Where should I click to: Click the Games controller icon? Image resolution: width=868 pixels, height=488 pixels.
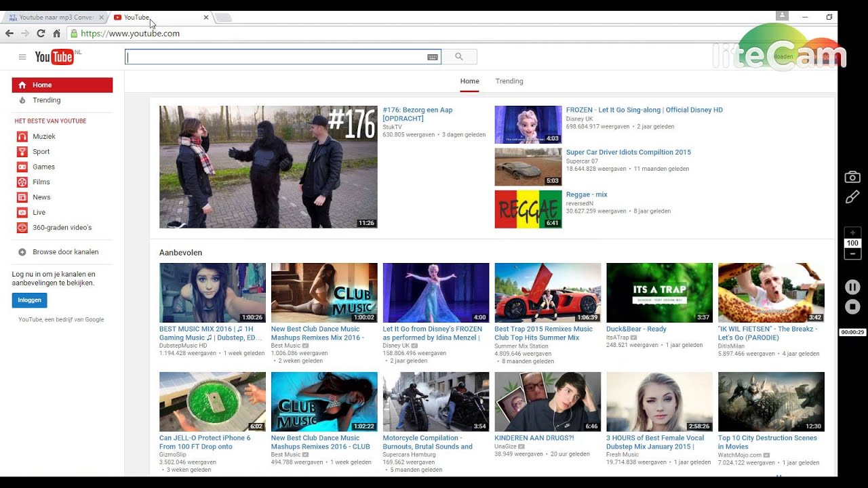[x=22, y=167]
